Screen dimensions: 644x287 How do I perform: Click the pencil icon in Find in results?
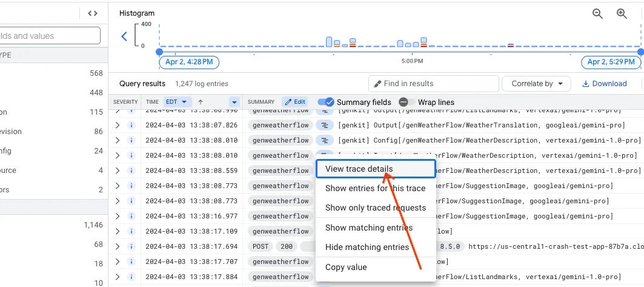pos(377,84)
